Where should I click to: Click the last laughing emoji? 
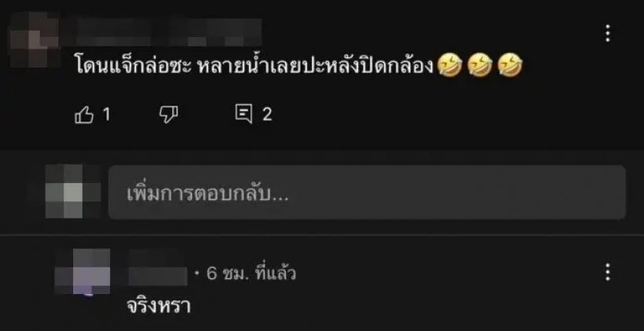click(x=510, y=67)
